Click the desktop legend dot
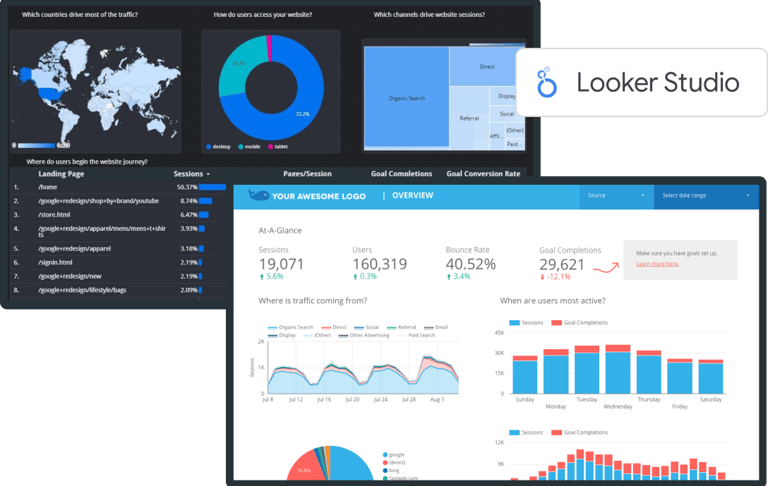This screenshot has width=768, height=486. pyautogui.click(x=209, y=146)
